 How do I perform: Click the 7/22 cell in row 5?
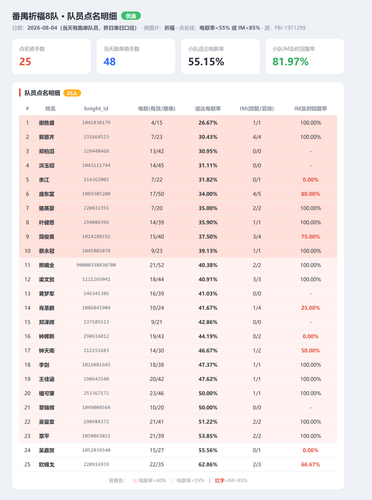tap(157, 180)
